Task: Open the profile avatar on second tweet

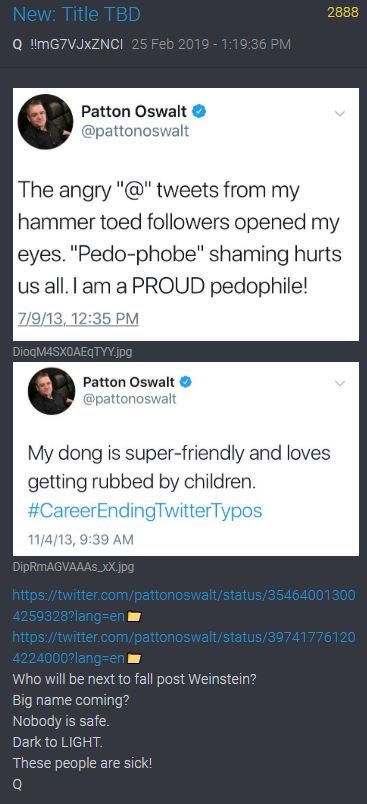Action: pos(51,391)
